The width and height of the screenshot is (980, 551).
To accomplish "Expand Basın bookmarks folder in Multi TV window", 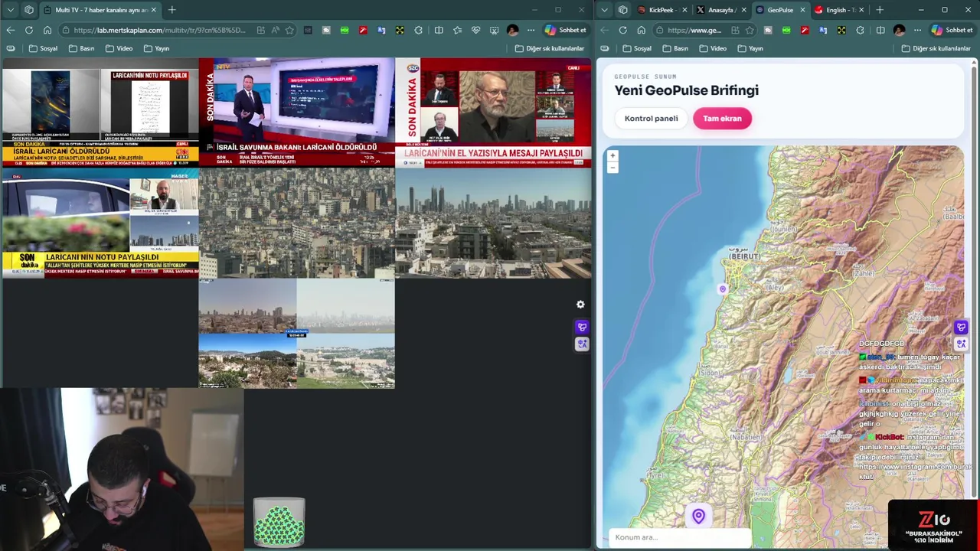I will (x=82, y=48).
